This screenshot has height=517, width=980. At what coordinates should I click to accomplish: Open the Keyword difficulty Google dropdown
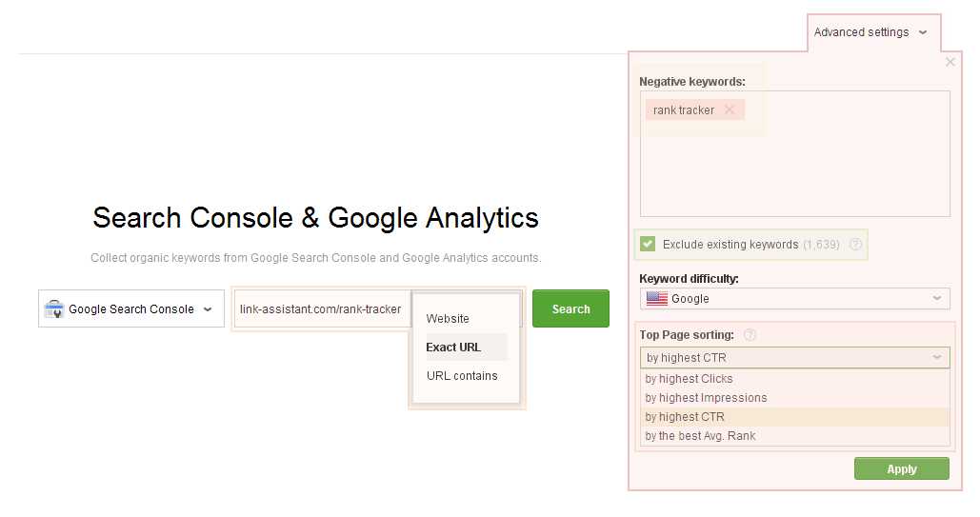tap(794, 299)
